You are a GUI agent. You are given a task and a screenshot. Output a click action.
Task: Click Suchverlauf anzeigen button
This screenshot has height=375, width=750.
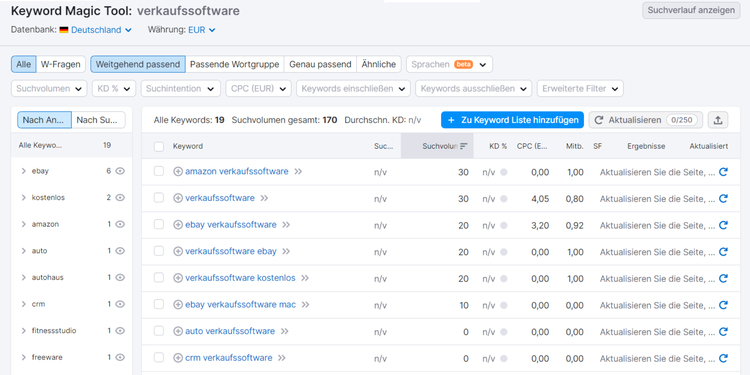691,10
